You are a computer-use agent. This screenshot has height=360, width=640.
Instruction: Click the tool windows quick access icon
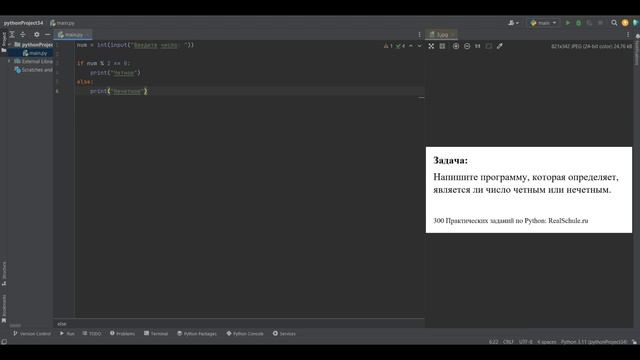4,342
